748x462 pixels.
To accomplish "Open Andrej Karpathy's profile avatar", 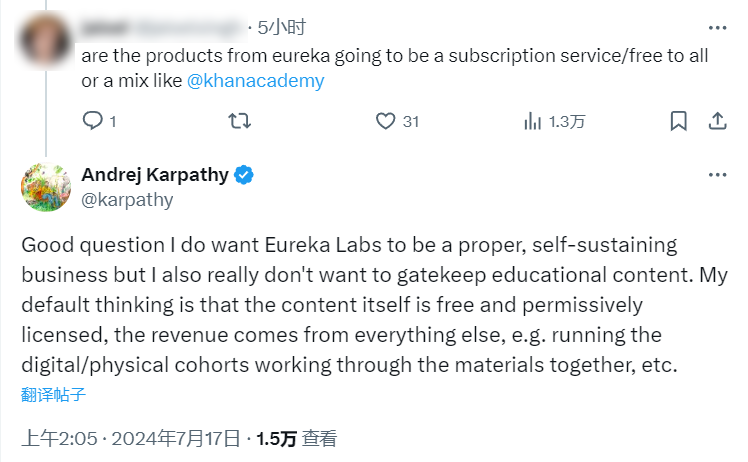I will click(46, 187).
